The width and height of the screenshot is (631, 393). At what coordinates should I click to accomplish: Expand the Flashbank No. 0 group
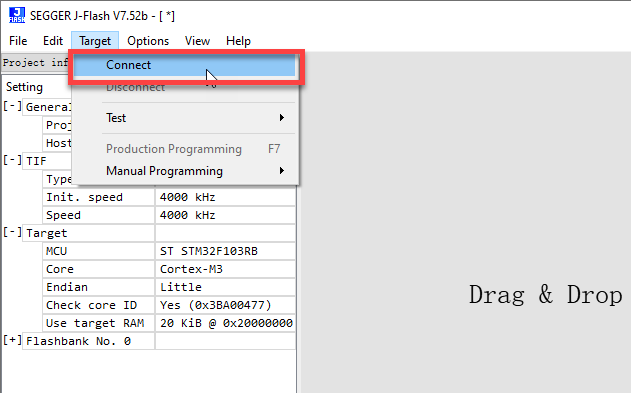(12, 340)
